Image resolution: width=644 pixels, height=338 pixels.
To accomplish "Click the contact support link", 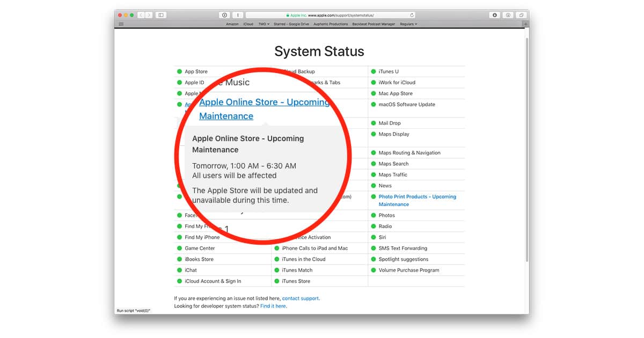I will (x=301, y=298).
